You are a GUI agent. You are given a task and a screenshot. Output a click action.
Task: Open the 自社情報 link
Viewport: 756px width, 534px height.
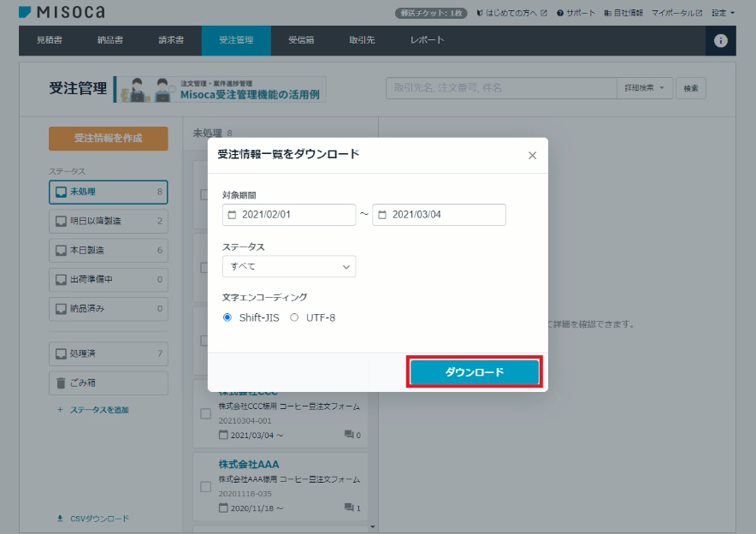point(623,13)
